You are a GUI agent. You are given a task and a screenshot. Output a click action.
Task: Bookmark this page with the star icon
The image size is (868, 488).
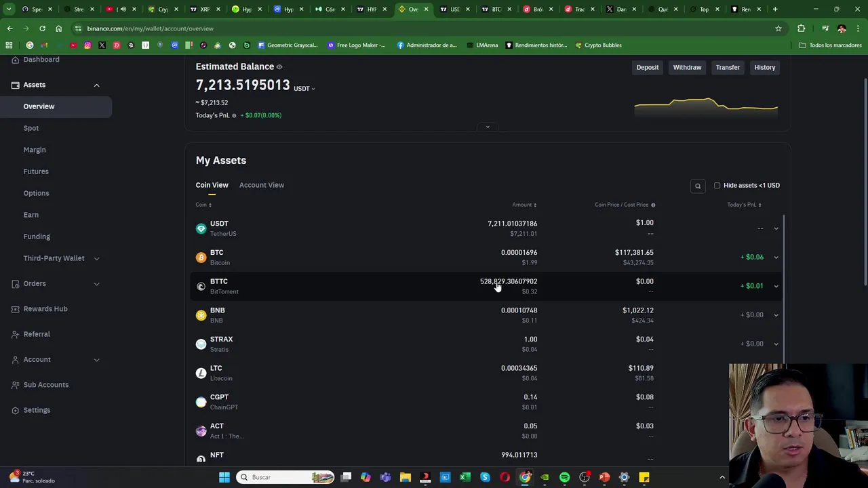pos(778,28)
